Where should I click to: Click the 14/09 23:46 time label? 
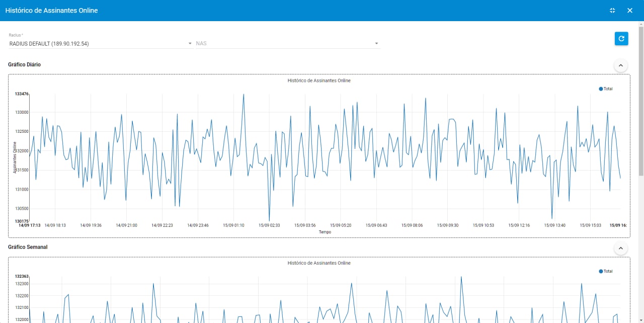(x=198, y=225)
